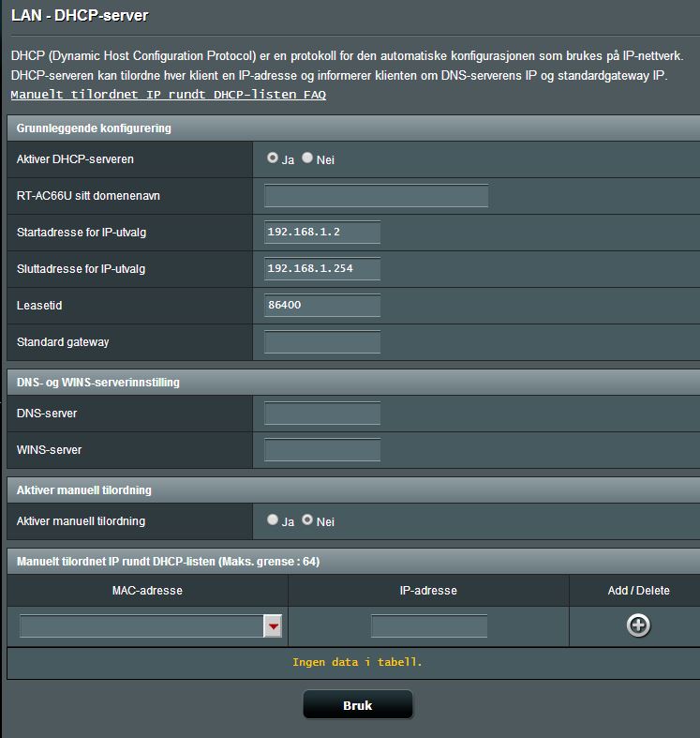Click the plus icon under Add / Delete

click(x=638, y=625)
